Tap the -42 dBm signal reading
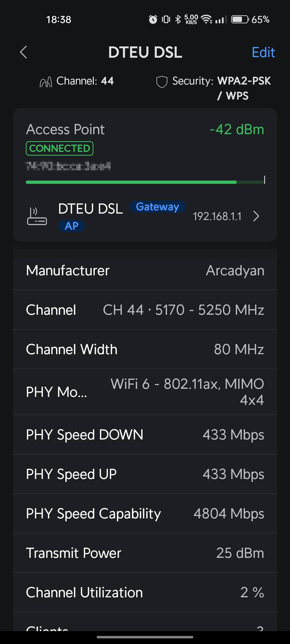 237,129
